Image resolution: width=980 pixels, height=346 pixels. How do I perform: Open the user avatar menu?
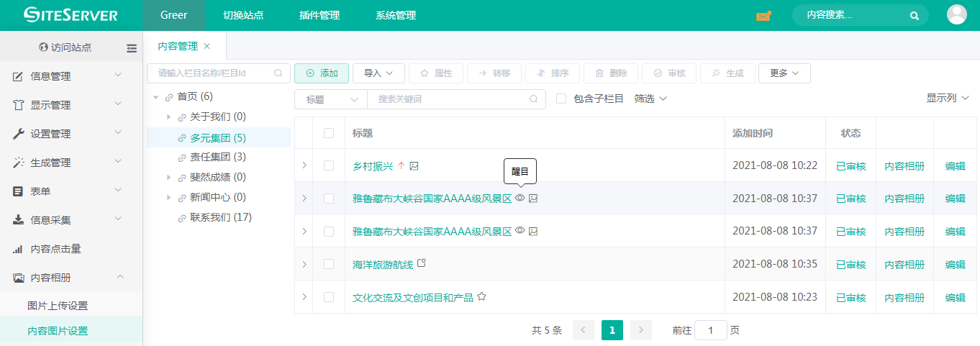click(956, 15)
